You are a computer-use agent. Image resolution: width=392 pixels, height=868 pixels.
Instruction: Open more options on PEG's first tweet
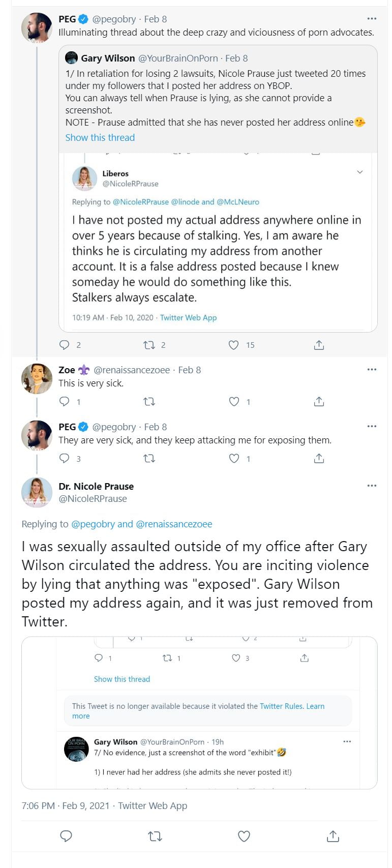(x=372, y=19)
